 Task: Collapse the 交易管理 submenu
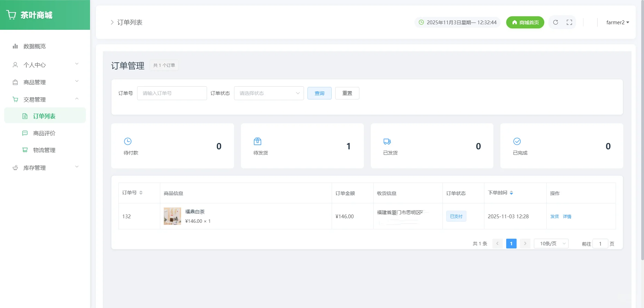click(x=77, y=99)
